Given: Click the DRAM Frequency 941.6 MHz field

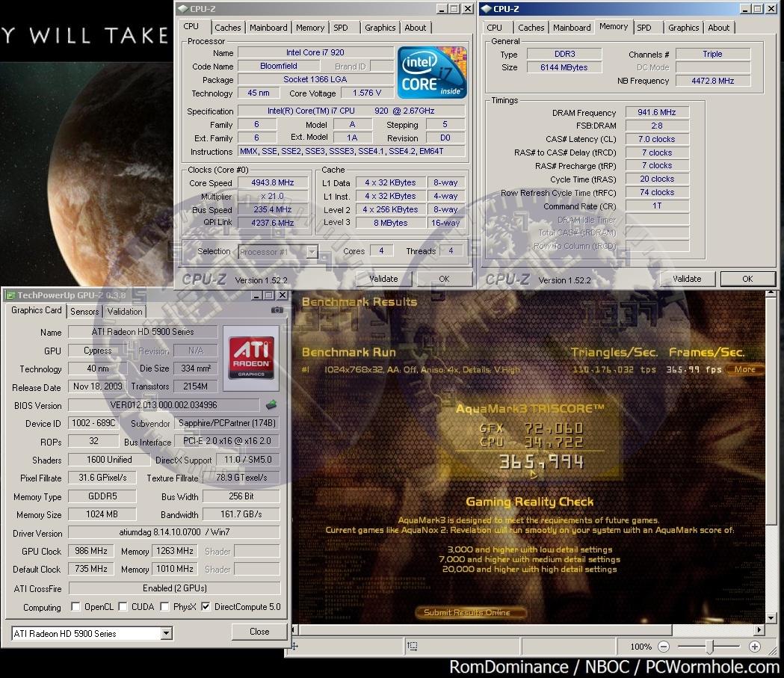Looking at the screenshot, I should [x=657, y=112].
